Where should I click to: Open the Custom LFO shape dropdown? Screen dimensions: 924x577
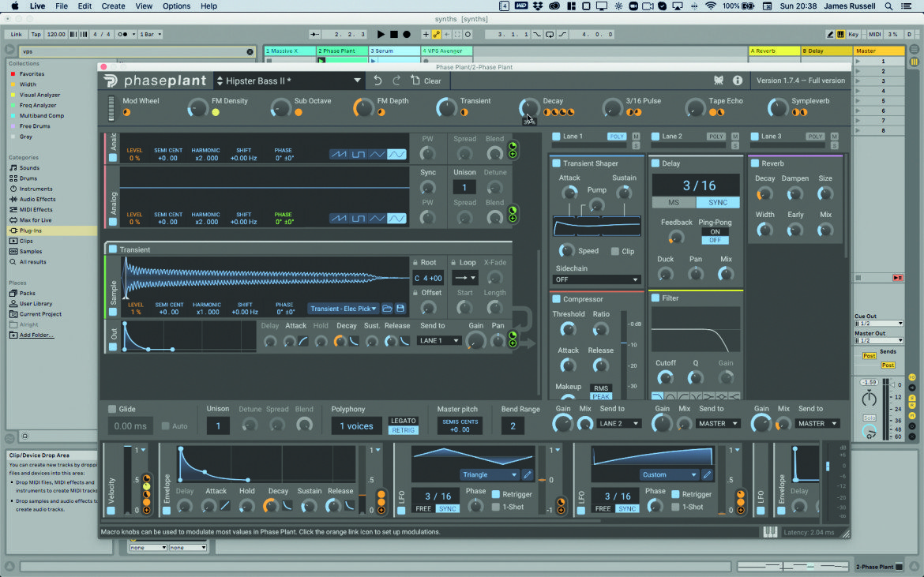click(x=669, y=474)
